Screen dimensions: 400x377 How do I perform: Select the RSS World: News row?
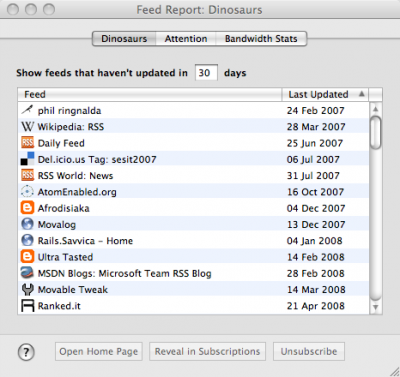(x=194, y=176)
